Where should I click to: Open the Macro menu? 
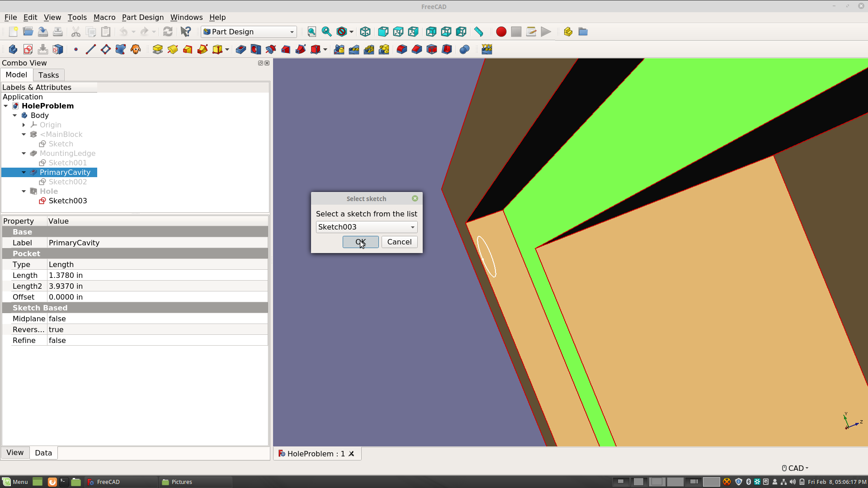pos(104,17)
